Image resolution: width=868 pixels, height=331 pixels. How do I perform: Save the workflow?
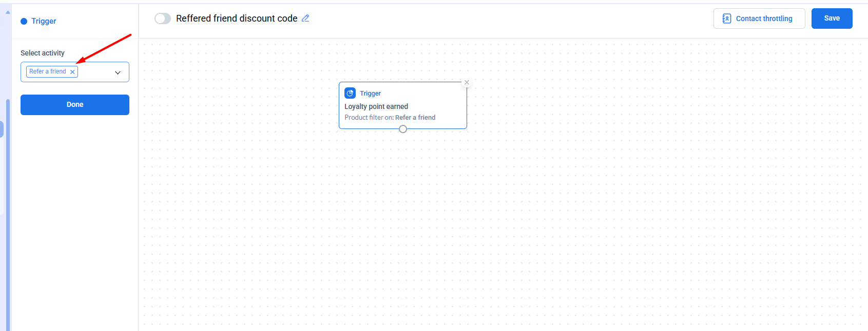coord(832,19)
